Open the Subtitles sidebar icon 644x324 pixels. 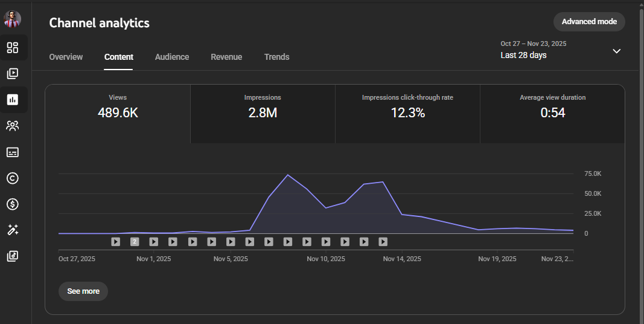13,152
